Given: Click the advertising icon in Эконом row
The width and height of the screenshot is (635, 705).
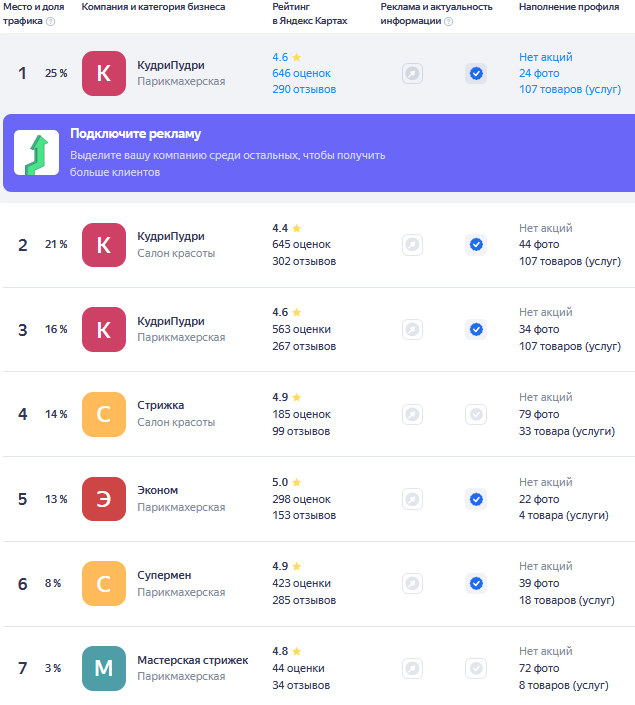Looking at the screenshot, I should pos(412,499).
